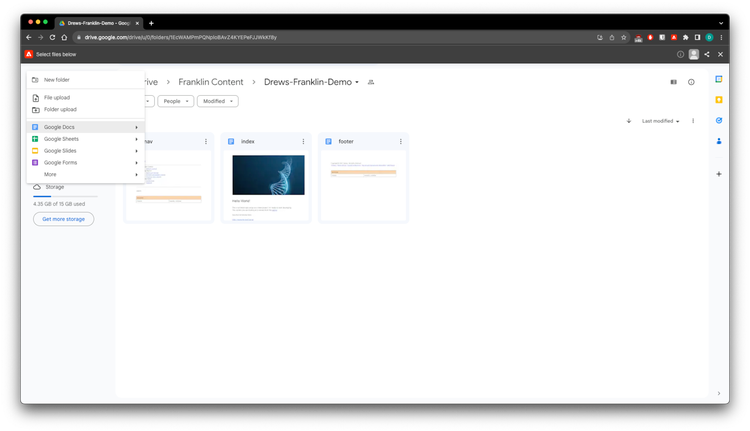This screenshot has width=750, height=431.
Task: Toggle the Chrome side panel icon
Action: coord(697,37)
